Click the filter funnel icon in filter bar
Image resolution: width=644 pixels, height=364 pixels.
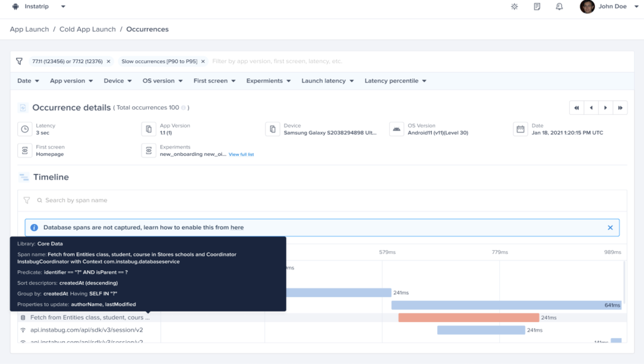(x=19, y=61)
